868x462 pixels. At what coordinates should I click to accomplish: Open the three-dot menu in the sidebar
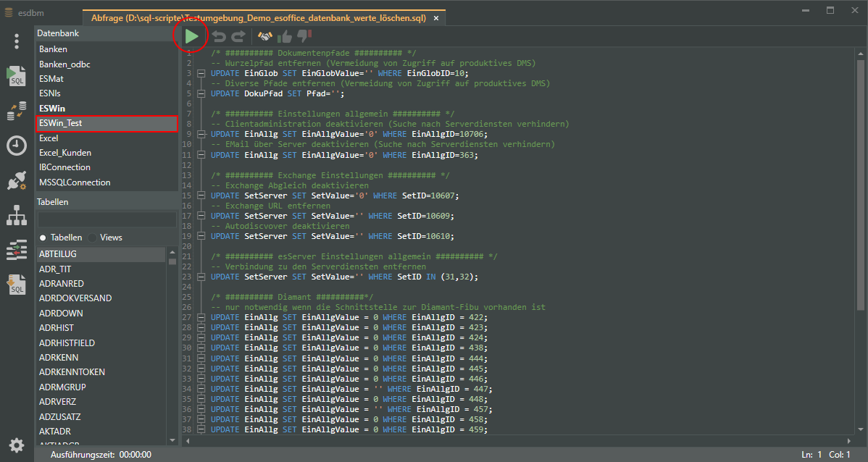click(x=16, y=41)
